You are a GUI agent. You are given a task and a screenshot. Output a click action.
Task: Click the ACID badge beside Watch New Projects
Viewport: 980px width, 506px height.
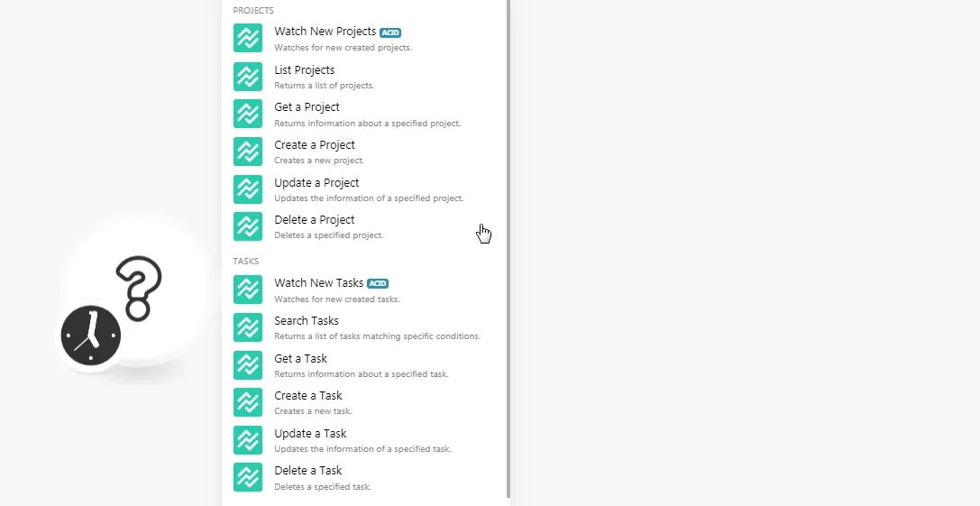pyautogui.click(x=390, y=32)
